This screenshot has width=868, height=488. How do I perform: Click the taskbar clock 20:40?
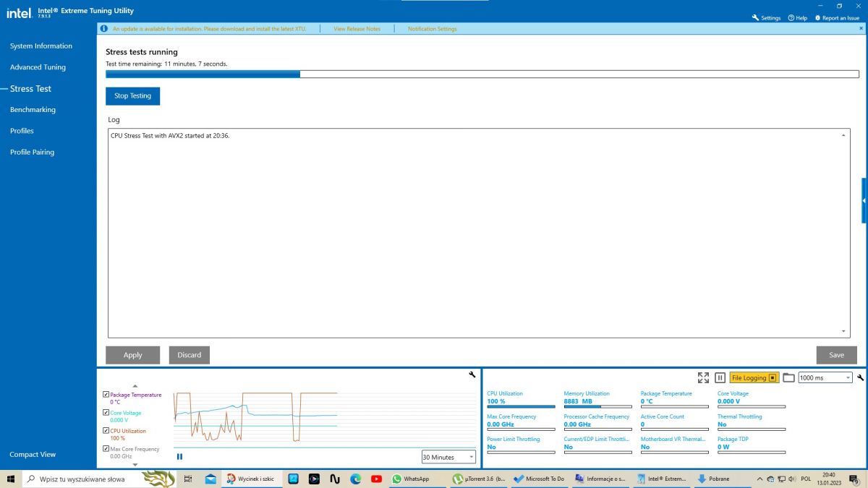point(828,479)
